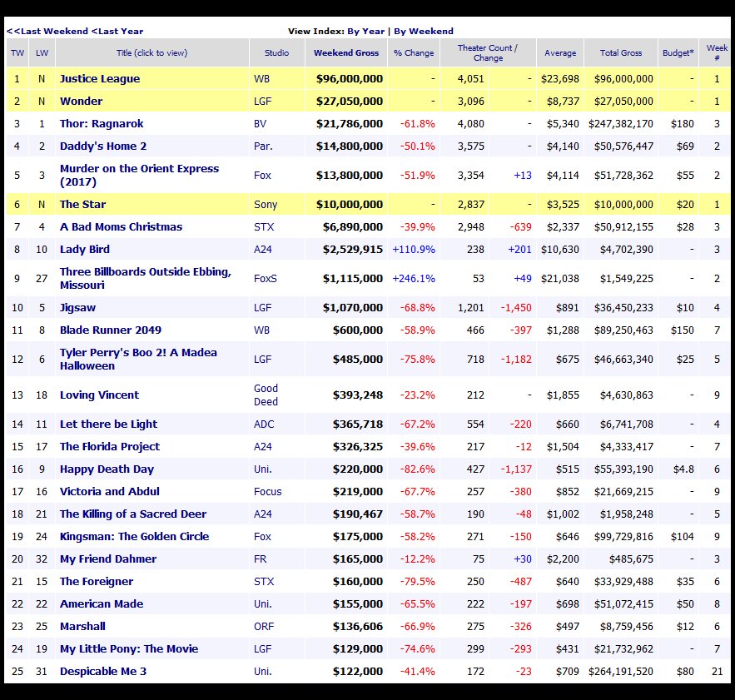735x700 pixels.
Task: Click the WB studio in Justice League row
Action: (261, 79)
